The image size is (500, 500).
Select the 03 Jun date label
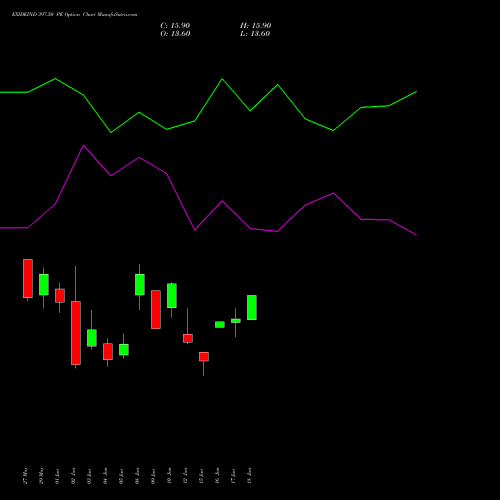[90, 476]
